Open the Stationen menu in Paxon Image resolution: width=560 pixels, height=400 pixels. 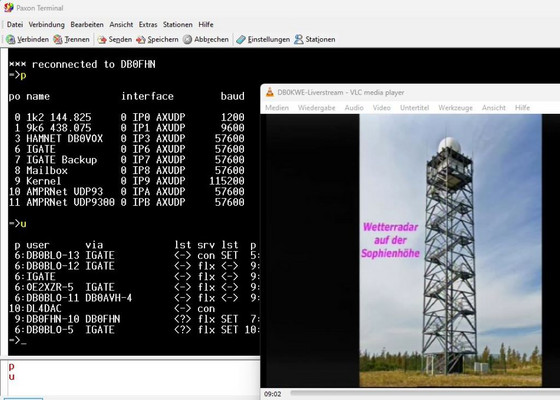(x=178, y=25)
